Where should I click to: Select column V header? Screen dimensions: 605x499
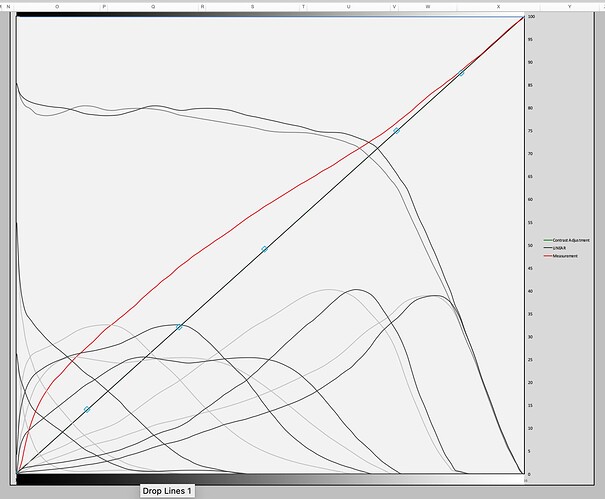coord(394,6)
